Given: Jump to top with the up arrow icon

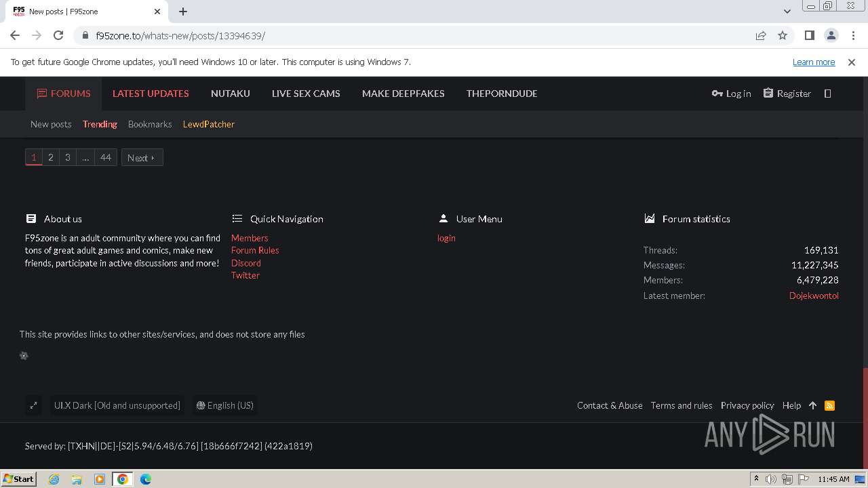Looking at the screenshot, I should point(812,405).
